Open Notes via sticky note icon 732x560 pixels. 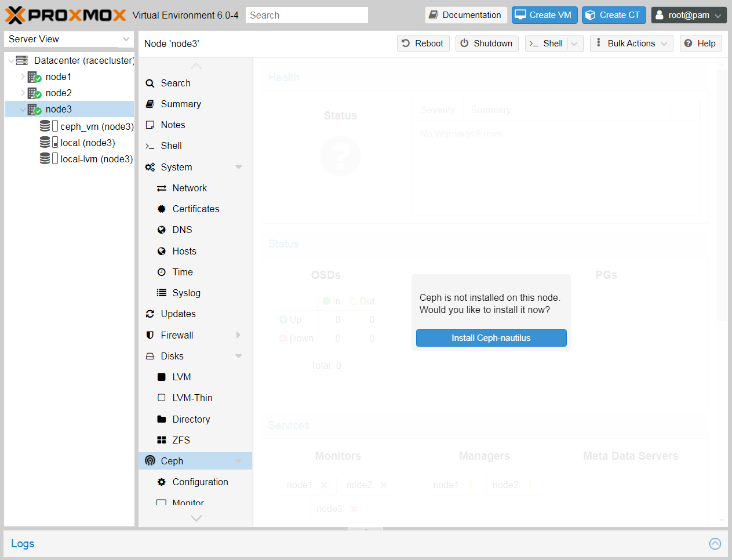[x=150, y=125]
